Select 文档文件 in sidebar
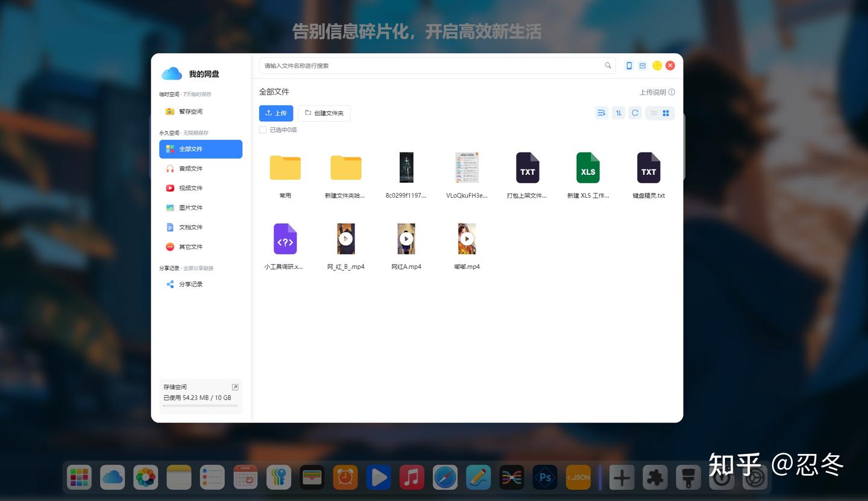868x501 pixels. click(x=201, y=227)
